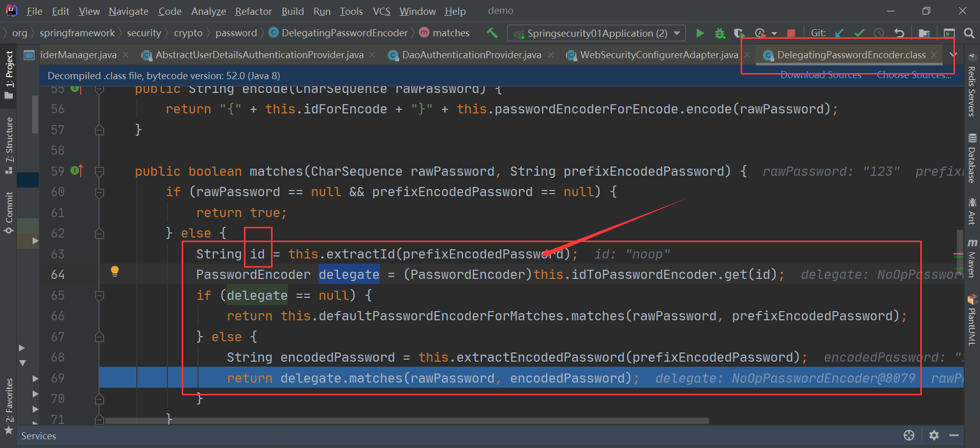
Task: Collapse the if block fold on line 65
Action: (x=100, y=295)
